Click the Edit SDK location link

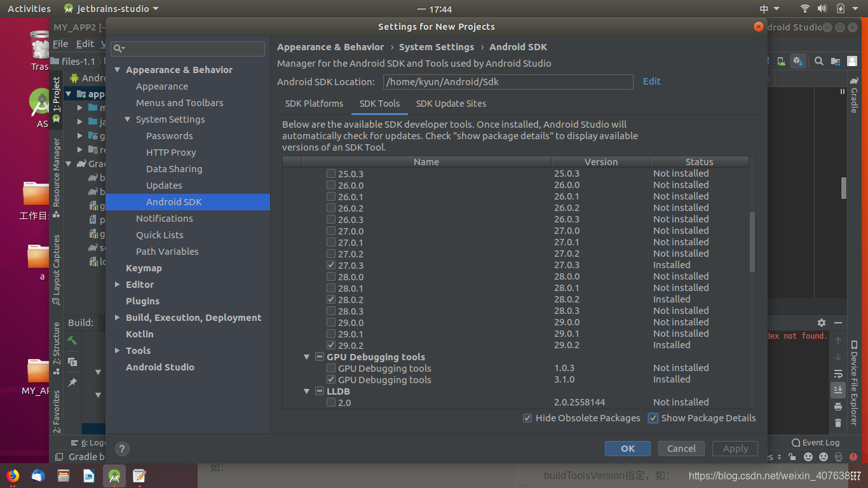pos(652,81)
